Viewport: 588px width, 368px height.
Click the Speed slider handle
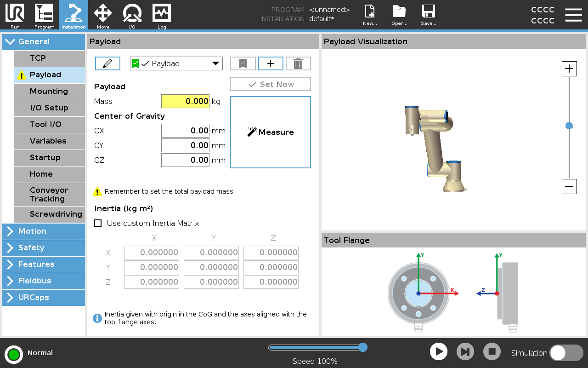pos(362,347)
